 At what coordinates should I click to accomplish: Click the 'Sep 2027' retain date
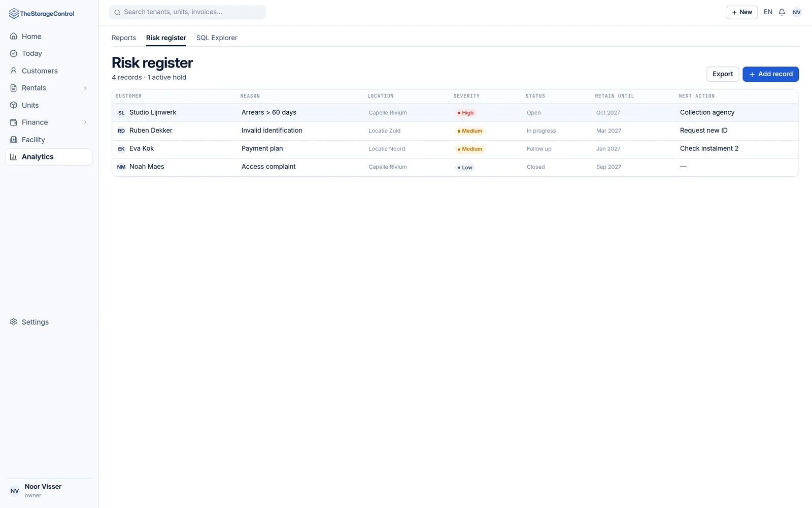[608, 167]
